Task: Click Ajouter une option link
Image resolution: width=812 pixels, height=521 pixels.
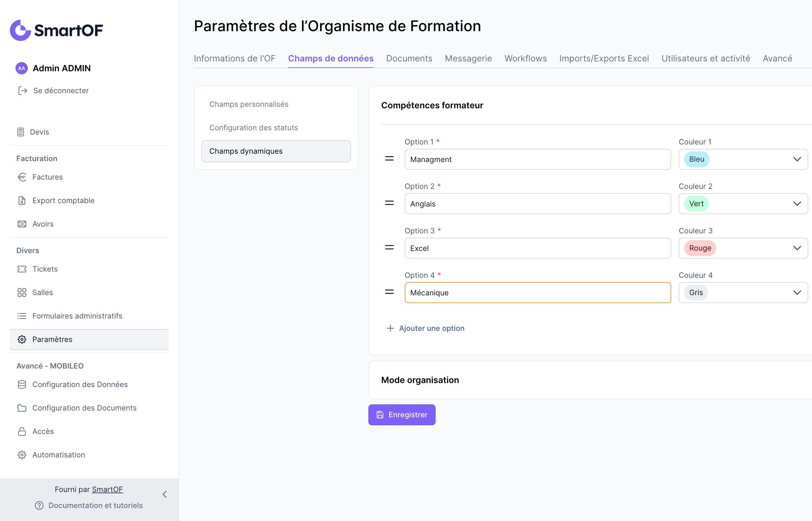Action: [425, 328]
